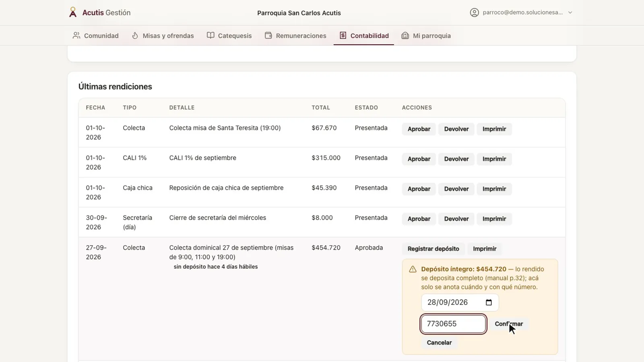This screenshot has height=362, width=644.
Task: Open the calendar picker icon in the date field
Action: 489,302
